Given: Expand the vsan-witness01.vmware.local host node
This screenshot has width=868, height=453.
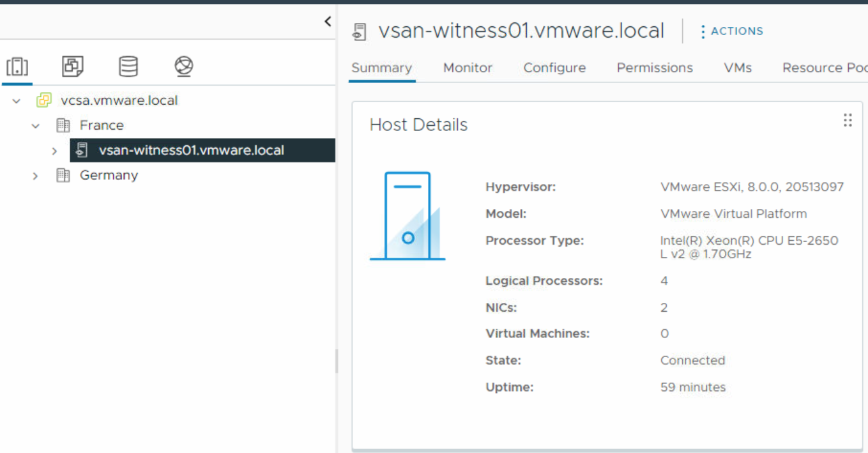Looking at the screenshot, I should pos(54,151).
